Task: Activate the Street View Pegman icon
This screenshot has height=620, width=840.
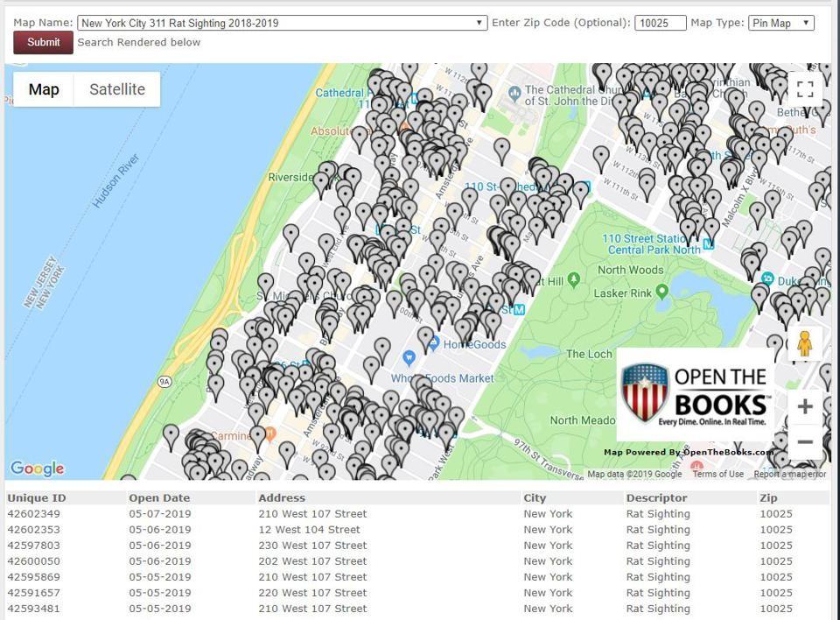Action: 804,343
